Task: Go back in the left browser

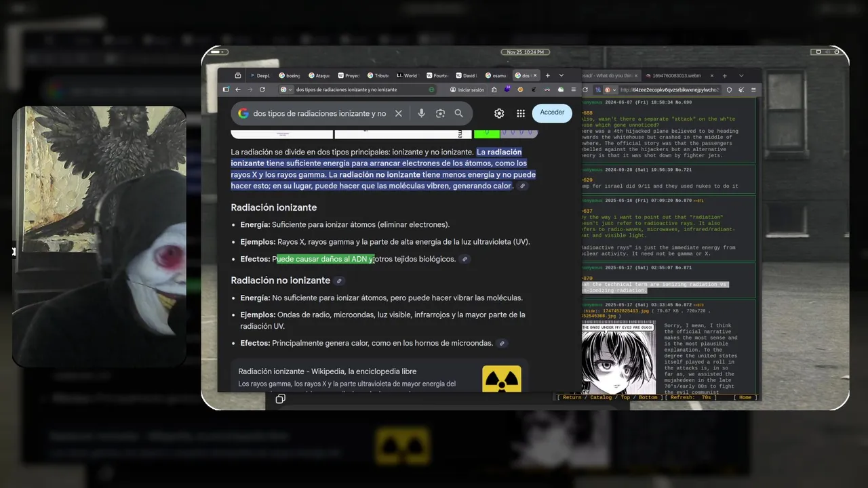Action: coord(238,89)
